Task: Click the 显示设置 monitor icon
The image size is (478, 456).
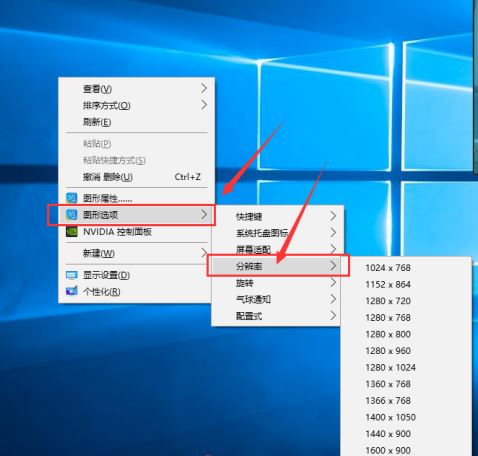Action: click(71, 275)
